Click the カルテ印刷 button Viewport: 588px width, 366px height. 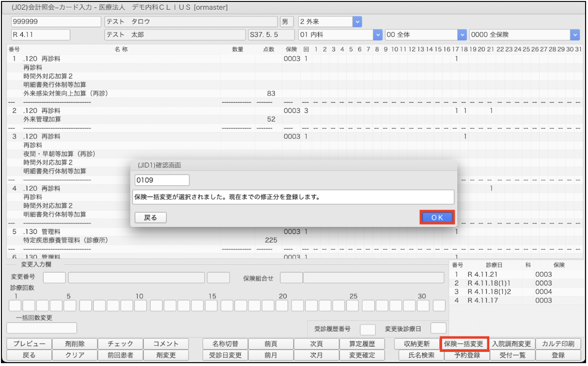558,344
